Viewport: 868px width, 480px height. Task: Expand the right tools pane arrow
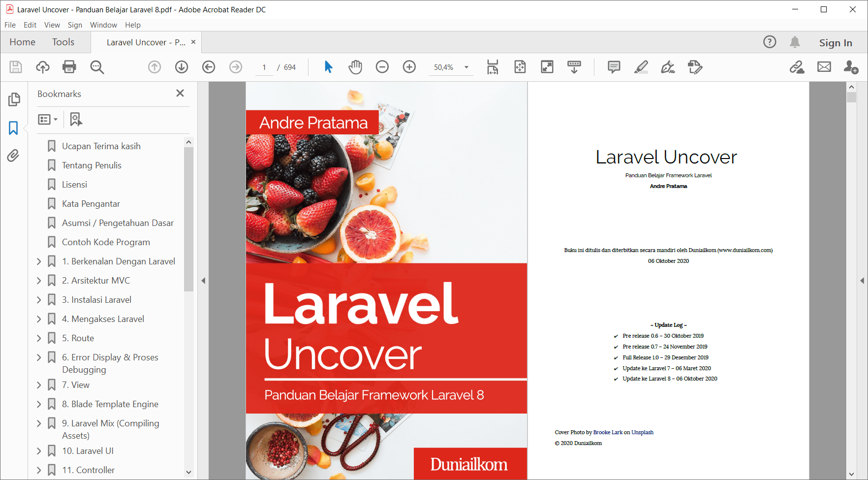click(862, 281)
